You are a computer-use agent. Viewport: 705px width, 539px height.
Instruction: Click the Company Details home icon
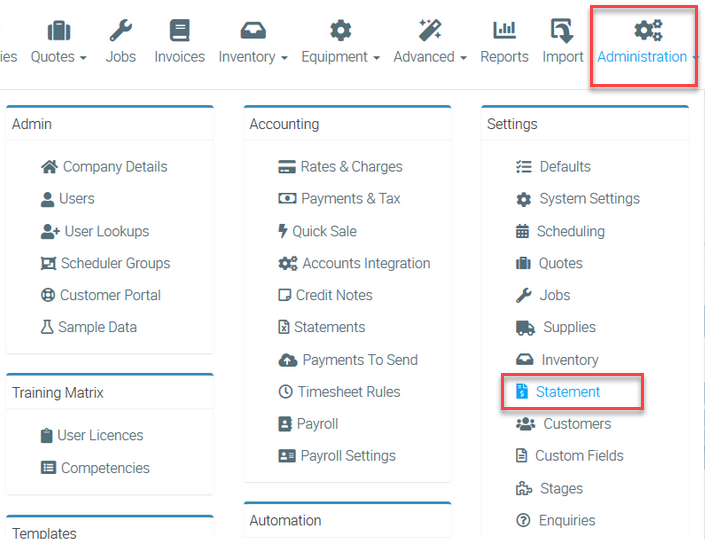pos(49,167)
